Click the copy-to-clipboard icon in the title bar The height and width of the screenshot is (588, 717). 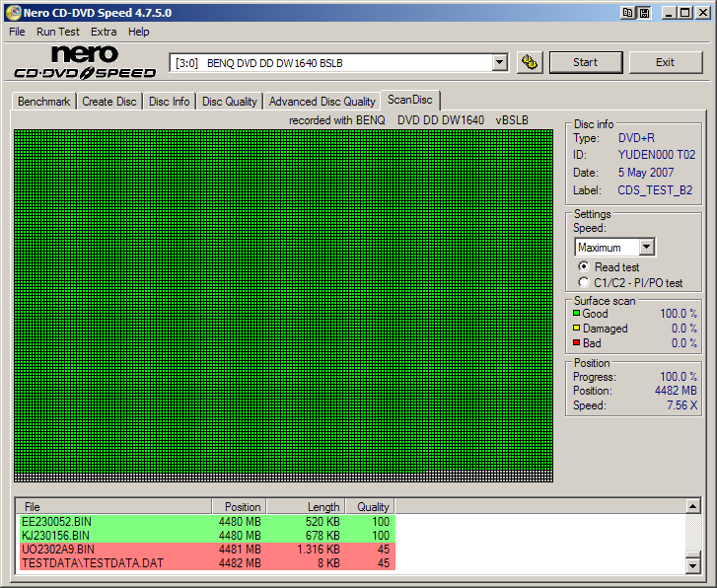628,13
